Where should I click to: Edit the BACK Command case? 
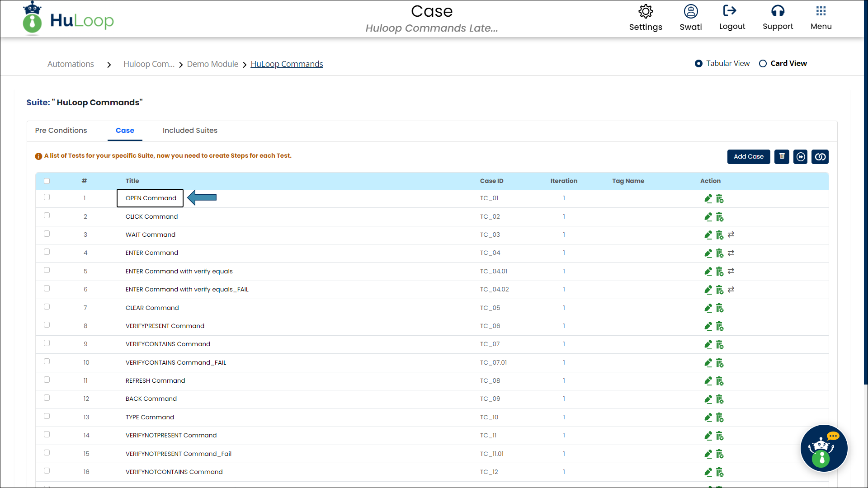(708, 399)
